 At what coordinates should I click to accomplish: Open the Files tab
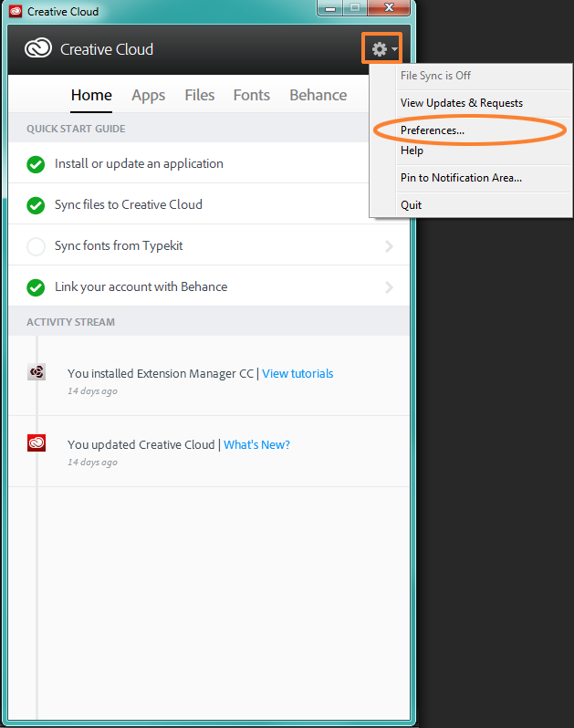[x=200, y=95]
